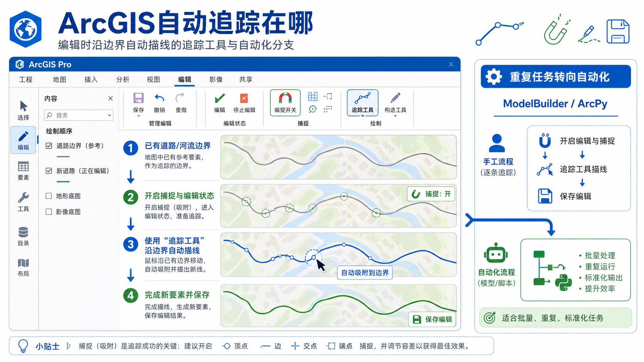Click the dashed rectangle snap icon, top right

[328, 97]
